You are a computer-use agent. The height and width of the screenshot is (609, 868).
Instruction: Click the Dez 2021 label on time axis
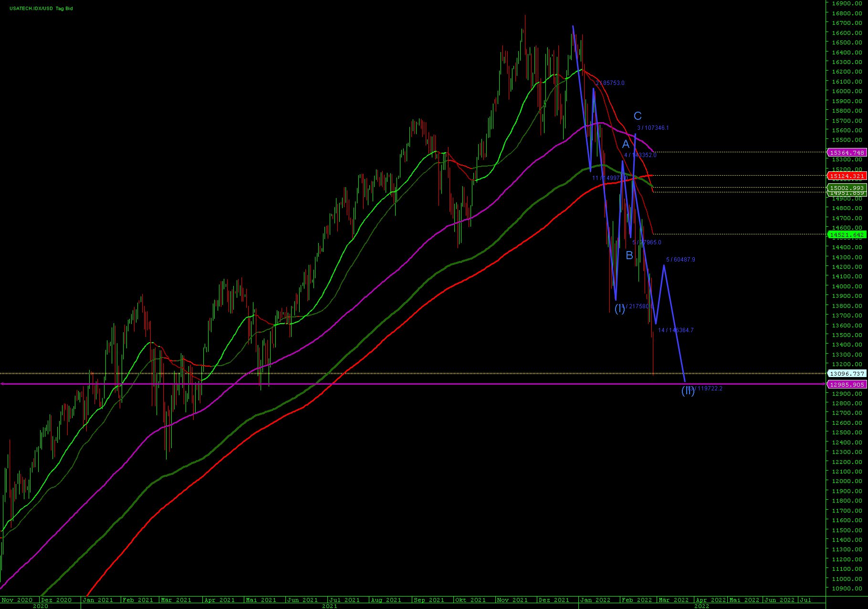point(554,600)
